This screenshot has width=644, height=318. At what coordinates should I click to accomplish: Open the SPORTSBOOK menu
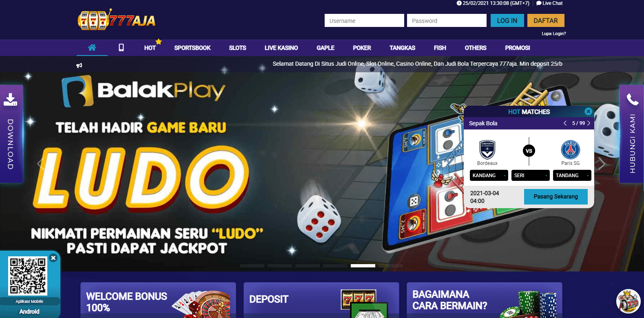tap(193, 48)
